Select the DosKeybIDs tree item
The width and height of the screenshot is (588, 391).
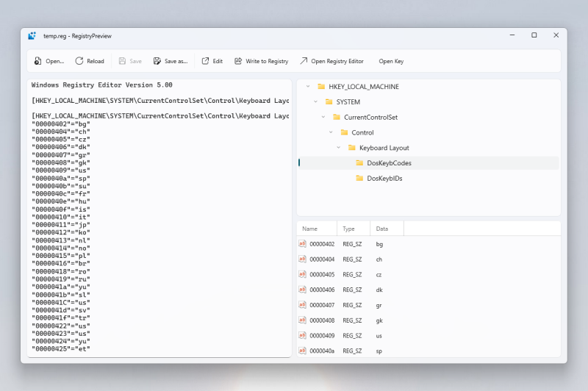click(384, 179)
